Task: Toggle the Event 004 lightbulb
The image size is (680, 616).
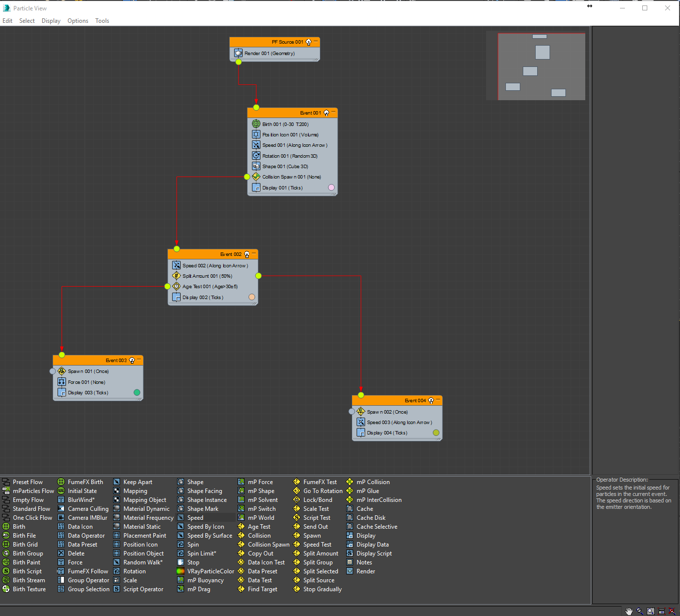Action: point(431,401)
